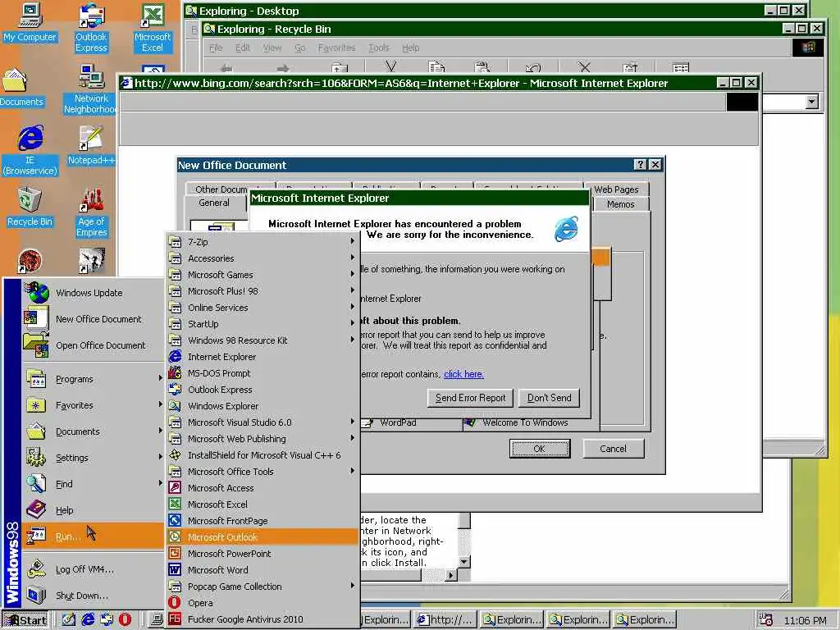Open Recycle Bin desktop icon
The image size is (840, 630).
[30, 208]
